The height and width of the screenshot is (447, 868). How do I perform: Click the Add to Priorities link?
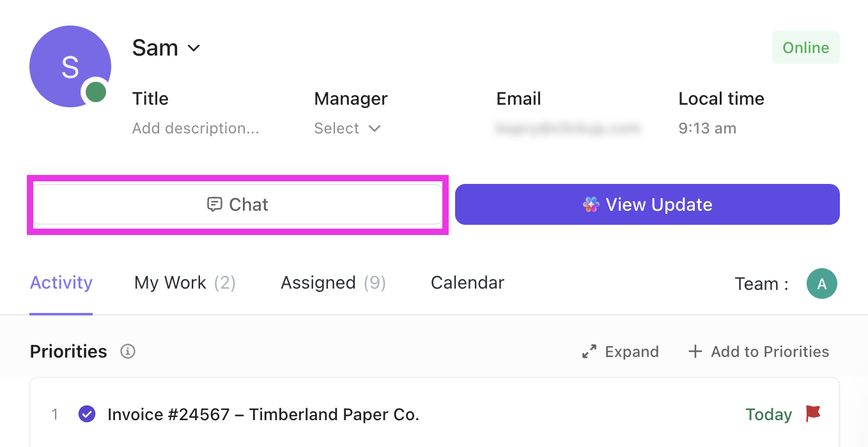click(x=770, y=351)
